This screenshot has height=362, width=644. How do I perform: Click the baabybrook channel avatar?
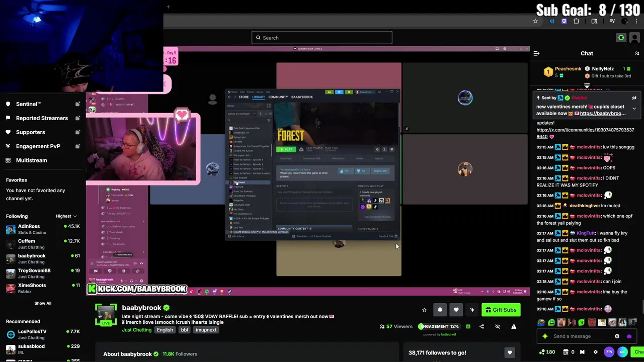point(106,315)
